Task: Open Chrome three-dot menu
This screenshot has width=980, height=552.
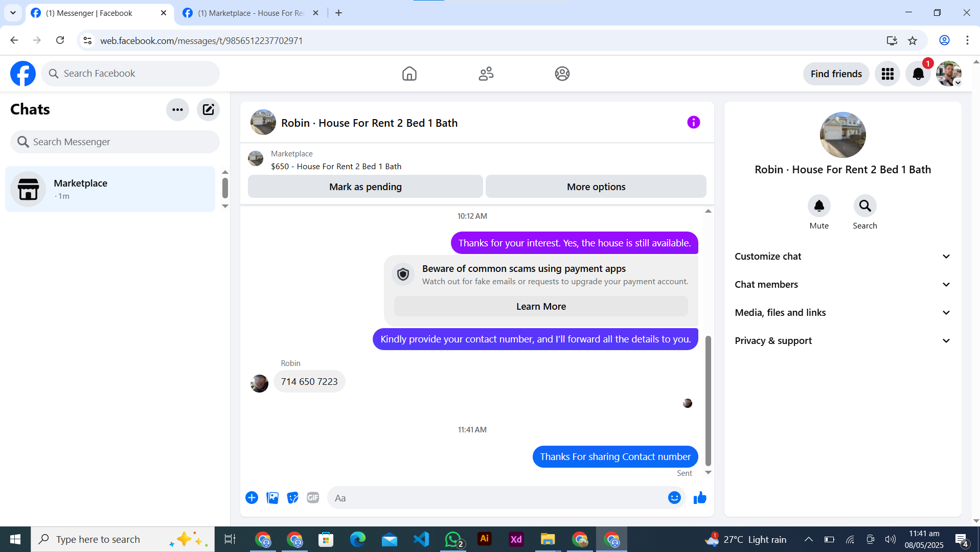Action: (967, 40)
